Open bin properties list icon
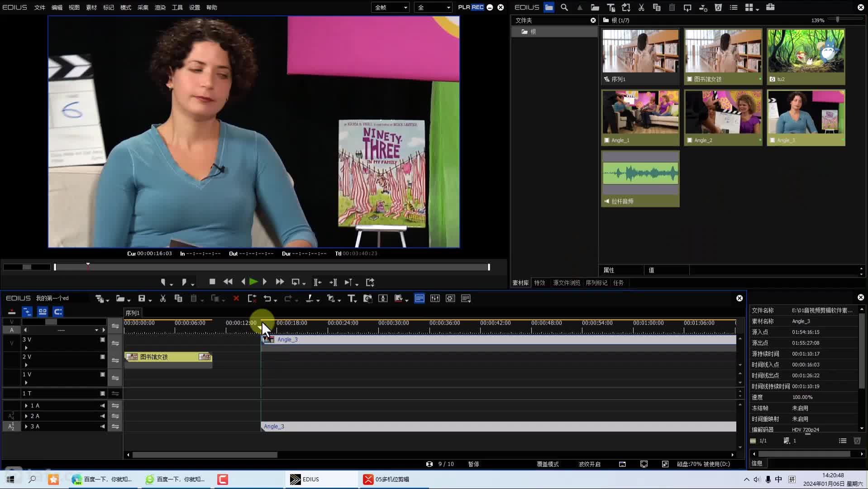The width and height of the screenshot is (868, 489). point(734,7)
